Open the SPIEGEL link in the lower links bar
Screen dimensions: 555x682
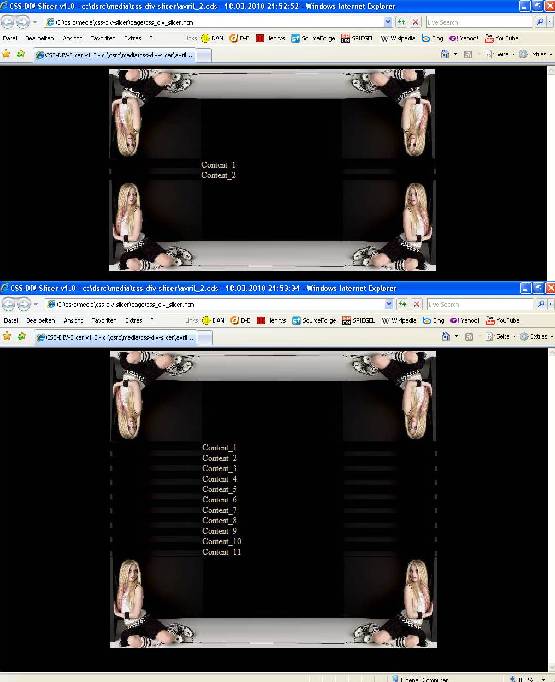coord(358,321)
